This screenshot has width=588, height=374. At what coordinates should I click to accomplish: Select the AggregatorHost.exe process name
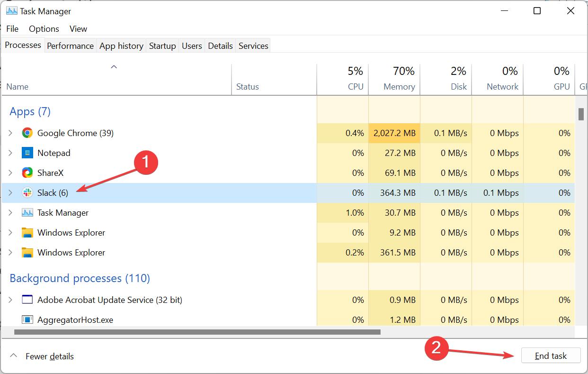(75, 320)
